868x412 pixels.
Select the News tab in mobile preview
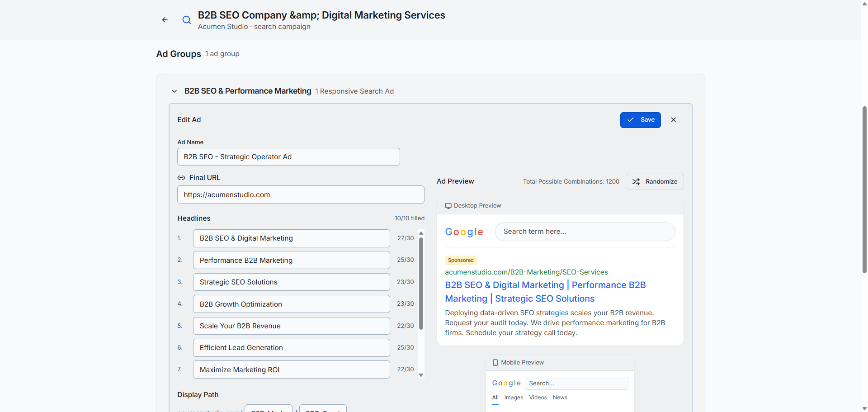pos(560,398)
